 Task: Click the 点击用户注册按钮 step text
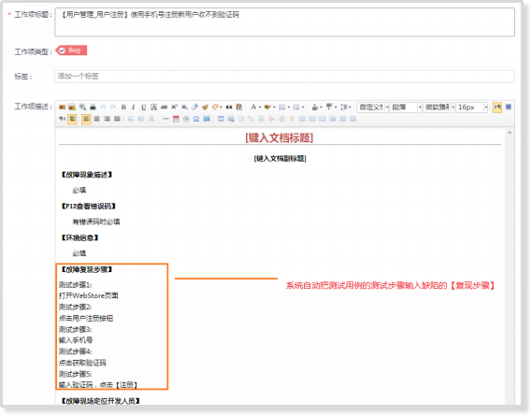click(x=86, y=318)
